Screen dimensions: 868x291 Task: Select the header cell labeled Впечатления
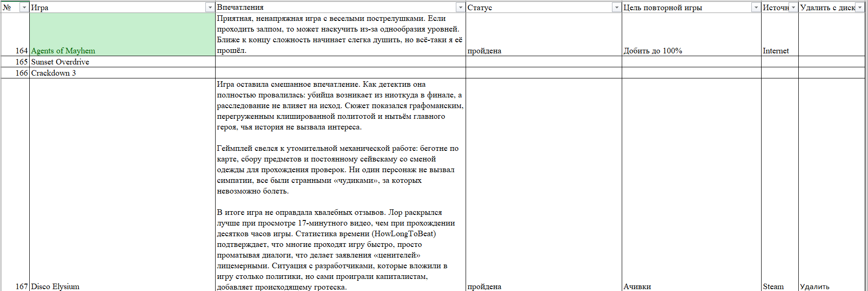(341, 7)
